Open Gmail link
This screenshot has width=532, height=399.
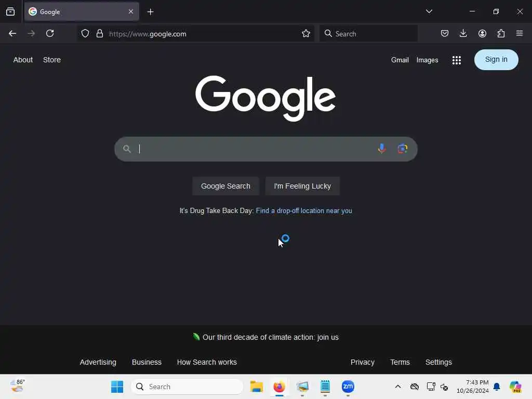pos(400,60)
